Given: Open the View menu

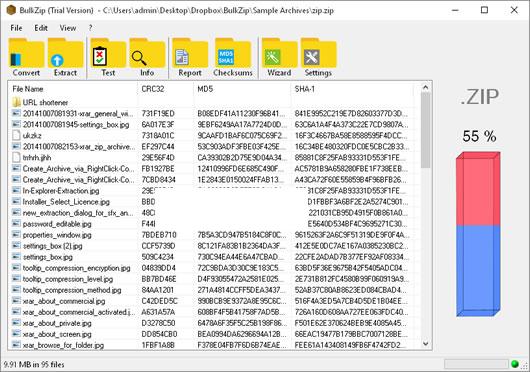Looking at the screenshot, I should (68, 28).
